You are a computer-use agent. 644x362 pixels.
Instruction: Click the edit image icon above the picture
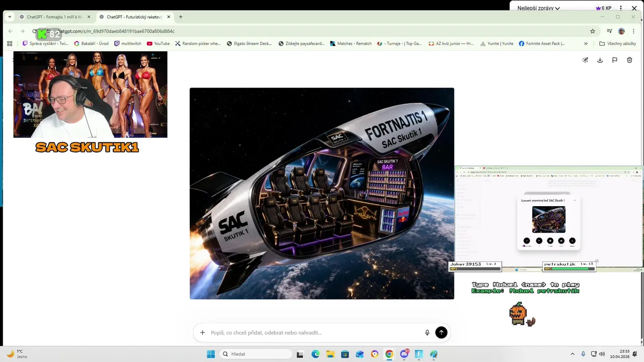point(585,60)
